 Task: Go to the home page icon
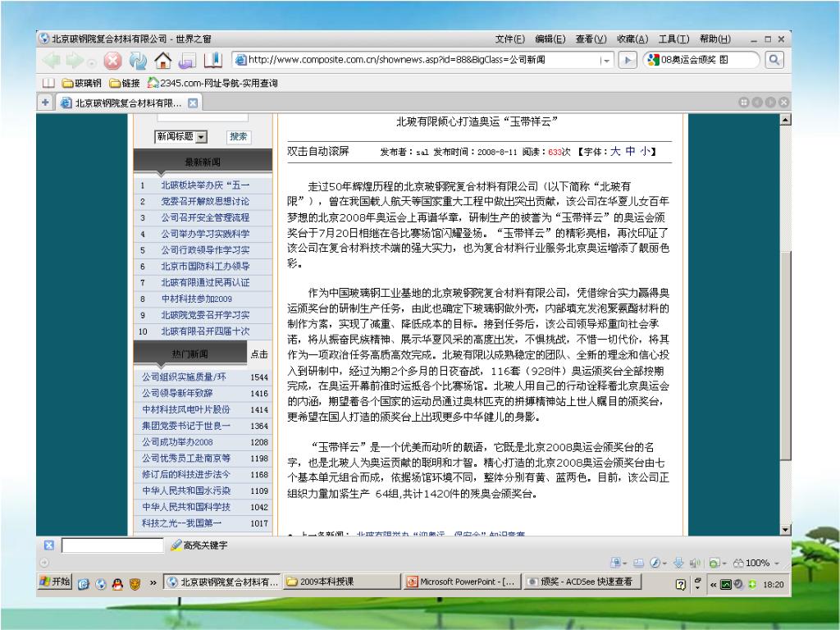(x=163, y=61)
